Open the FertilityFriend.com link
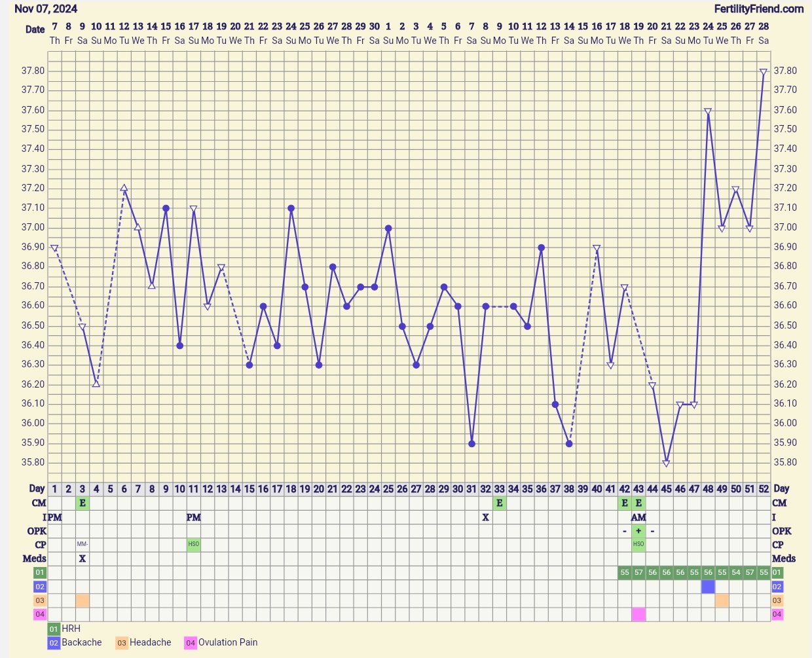Image resolution: width=812 pixels, height=658 pixels. (759, 9)
